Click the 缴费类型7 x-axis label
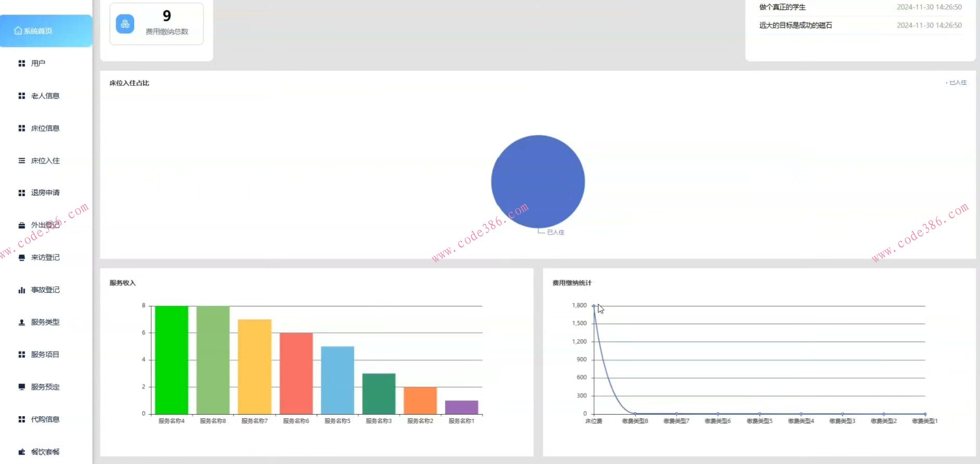Viewport: 980px width, 464px height. pyautogui.click(x=676, y=421)
